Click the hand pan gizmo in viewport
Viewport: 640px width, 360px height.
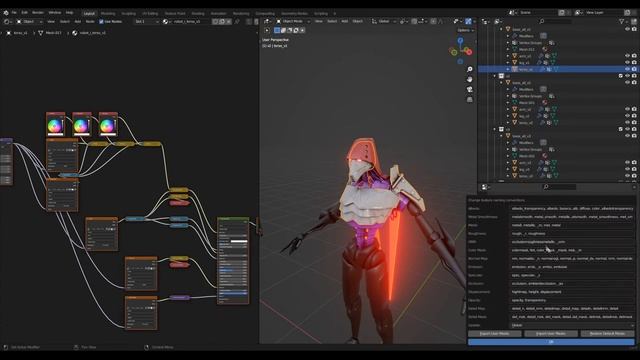tap(470, 79)
